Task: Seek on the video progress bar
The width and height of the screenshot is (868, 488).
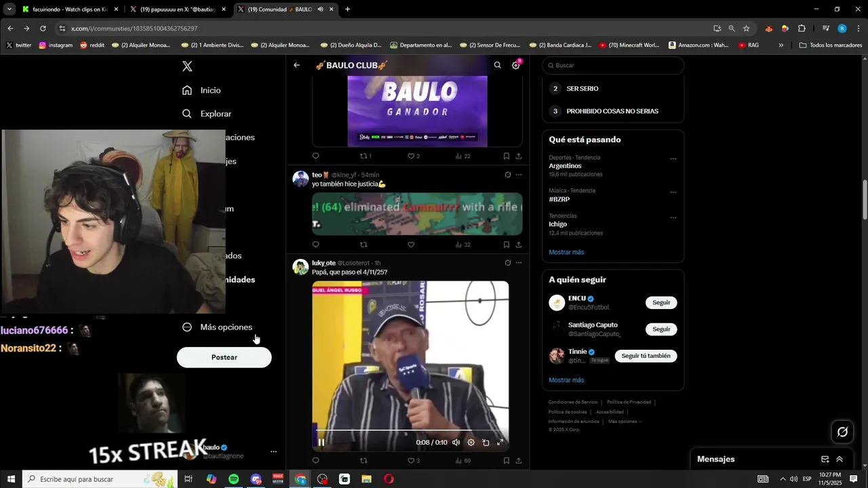Action: pyautogui.click(x=410, y=430)
